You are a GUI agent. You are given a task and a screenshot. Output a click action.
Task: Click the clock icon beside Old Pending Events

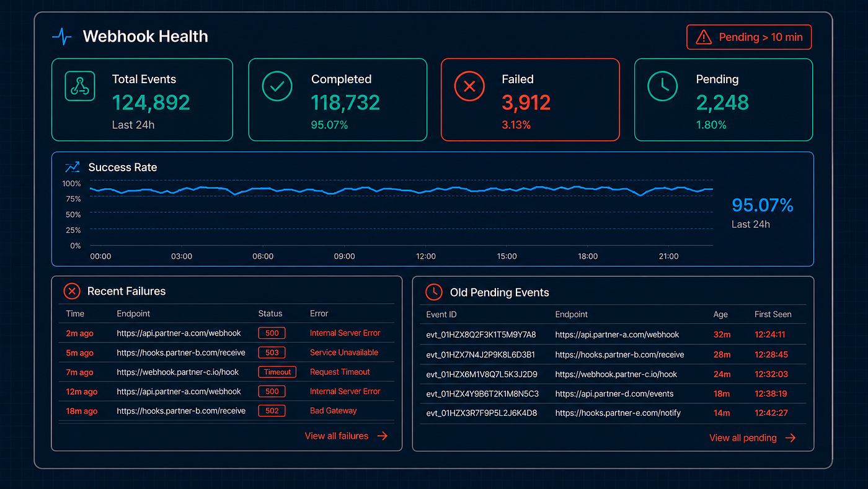[433, 292]
